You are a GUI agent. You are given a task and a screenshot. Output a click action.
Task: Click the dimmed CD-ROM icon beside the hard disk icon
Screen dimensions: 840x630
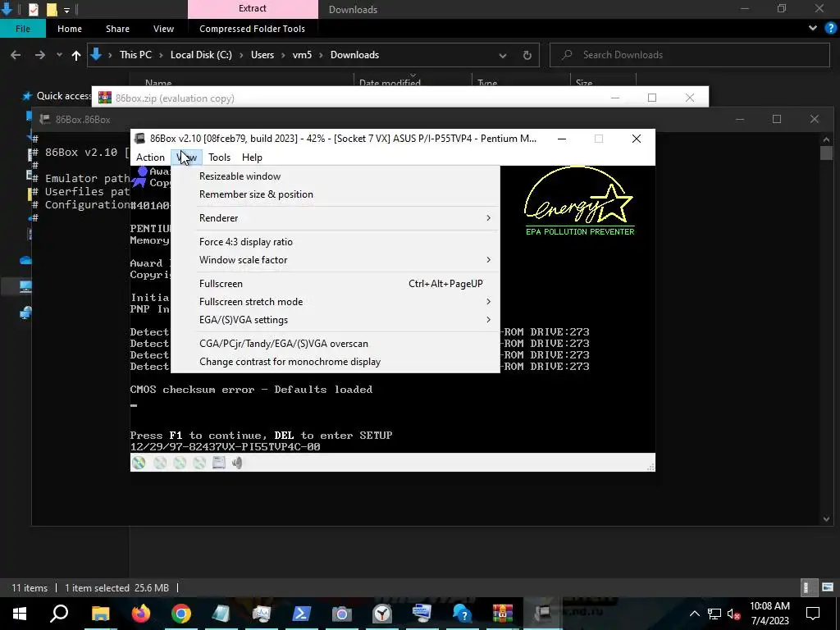199,463
